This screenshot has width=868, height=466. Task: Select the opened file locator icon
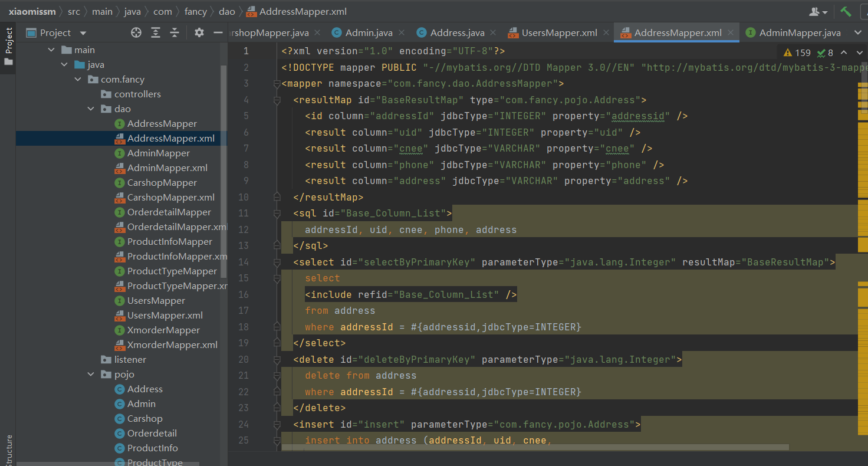[x=136, y=32]
